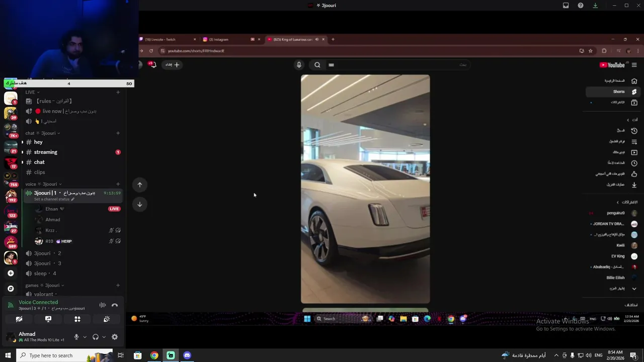Open the Discord user settings gear

pyautogui.click(x=115, y=337)
